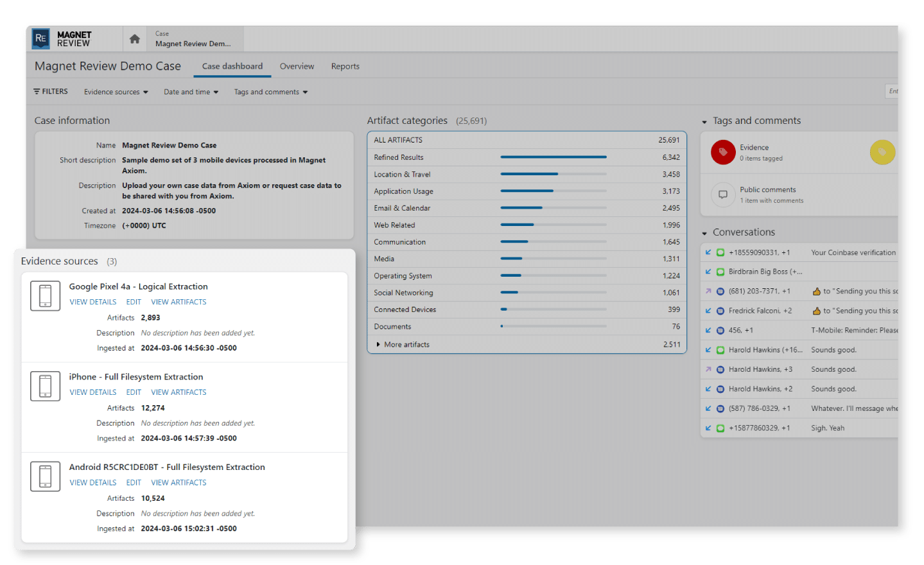Open the FILTERS control

click(50, 91)
